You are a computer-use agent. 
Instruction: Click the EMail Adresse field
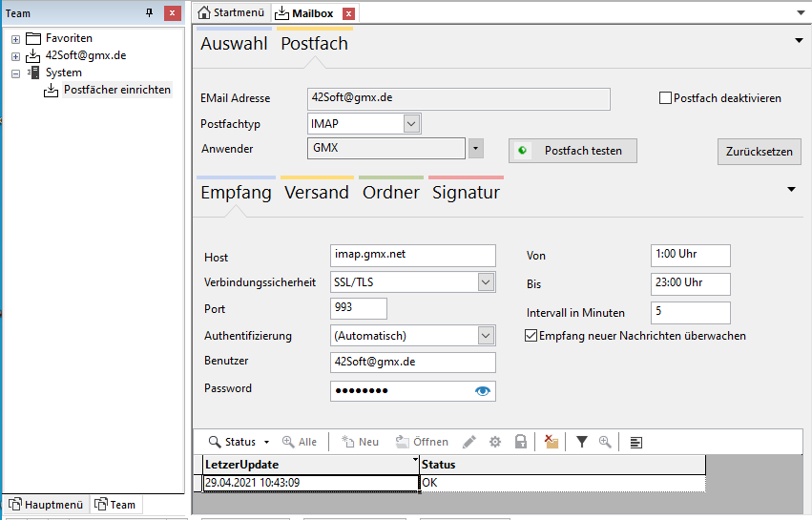pos(458,98)
